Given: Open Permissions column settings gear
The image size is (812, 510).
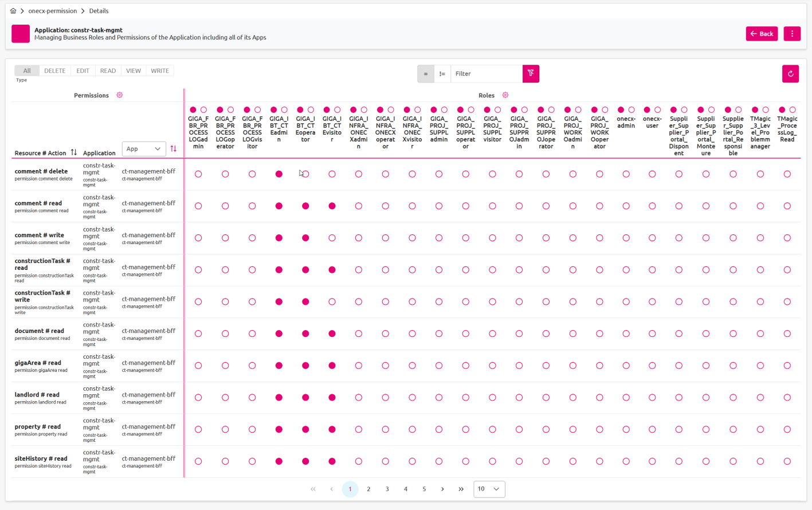Looking at the screenshot, I should pyautogui.click(x=120, y=95).
